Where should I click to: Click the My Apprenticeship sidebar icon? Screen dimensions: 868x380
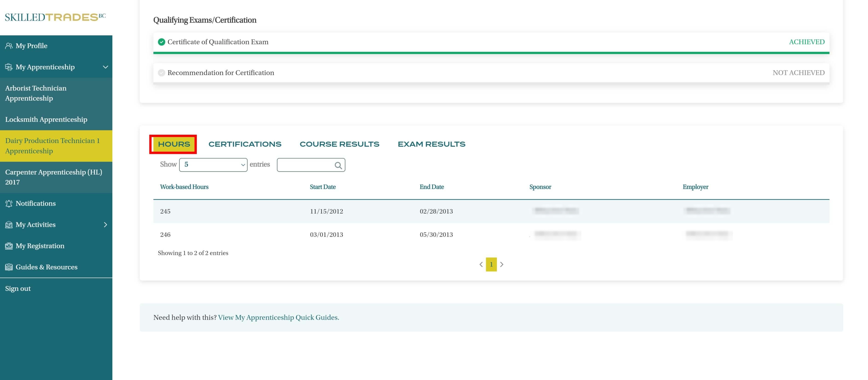click(9, 67)
